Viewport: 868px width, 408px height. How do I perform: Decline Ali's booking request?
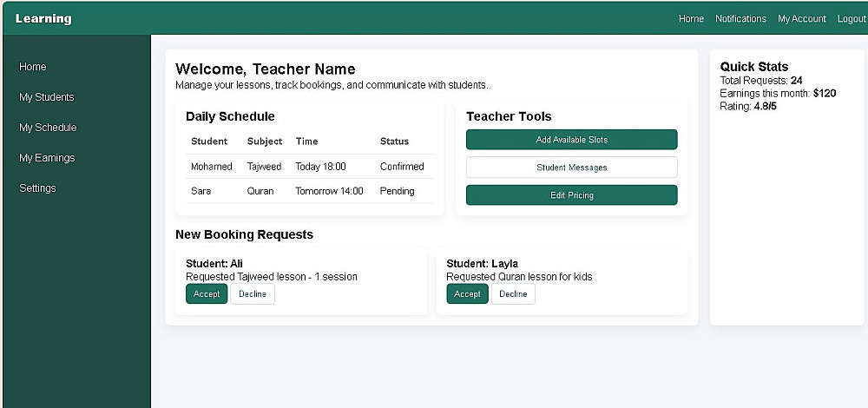(253, 294)
